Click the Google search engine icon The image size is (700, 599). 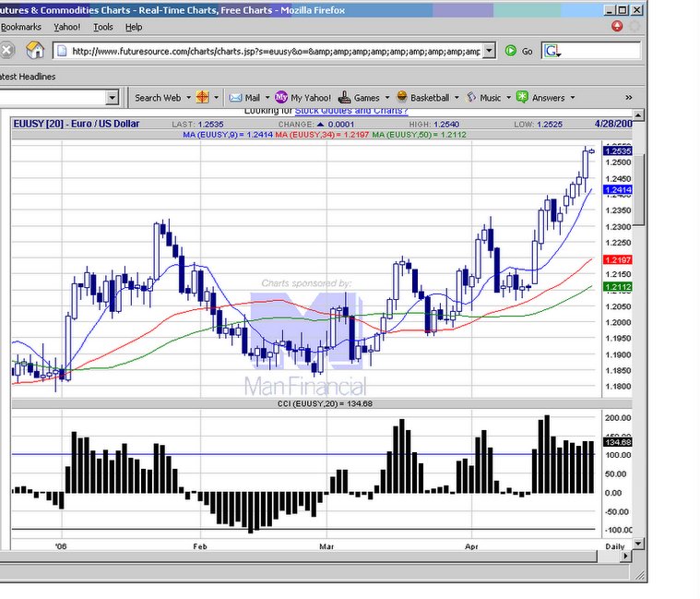(x=552, y=51)
